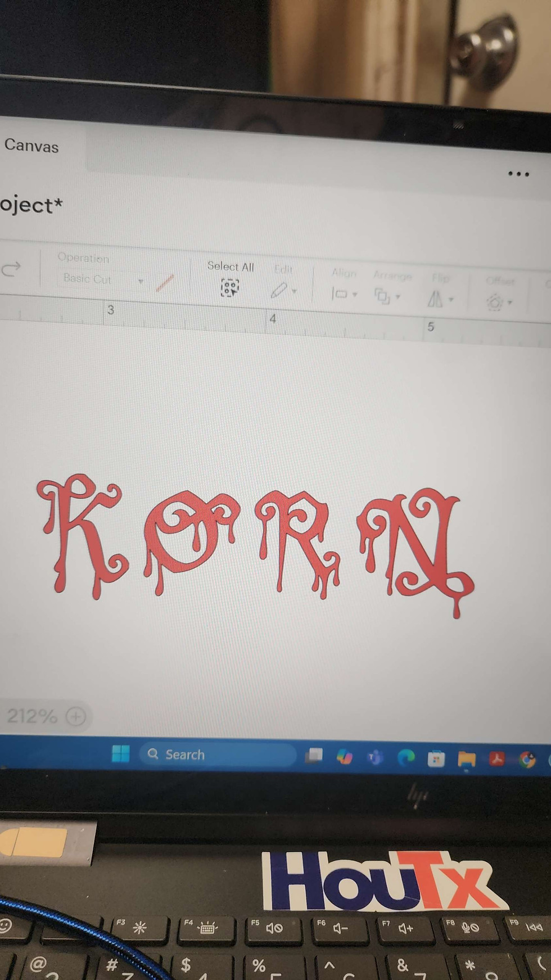
Task: Click the Align icon
Action: click(340, 293)
